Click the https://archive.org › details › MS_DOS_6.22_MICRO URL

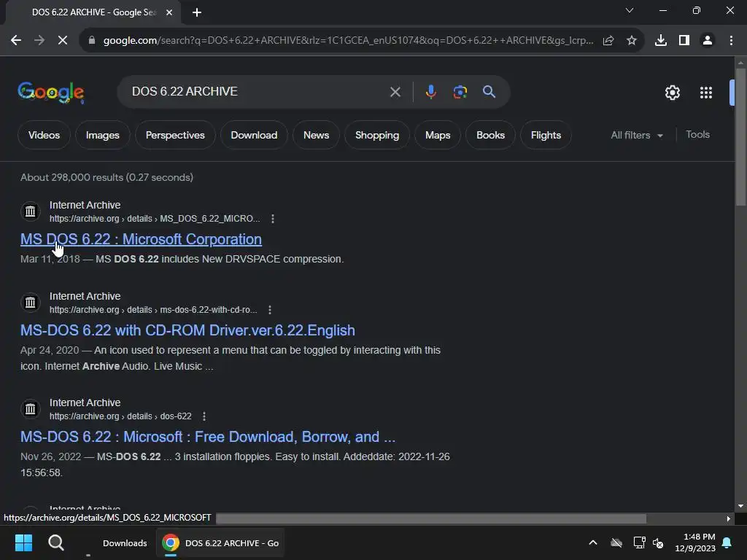tap(155, 219)
